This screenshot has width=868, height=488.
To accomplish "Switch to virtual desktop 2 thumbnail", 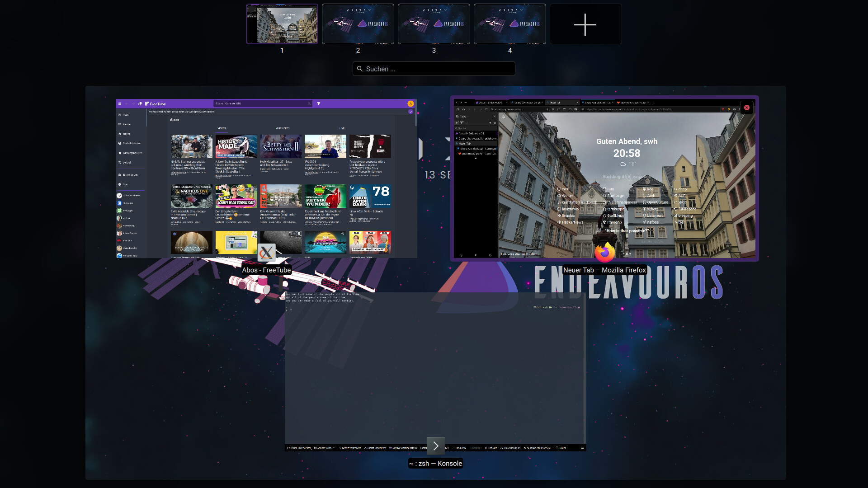I will coord(358,24).
